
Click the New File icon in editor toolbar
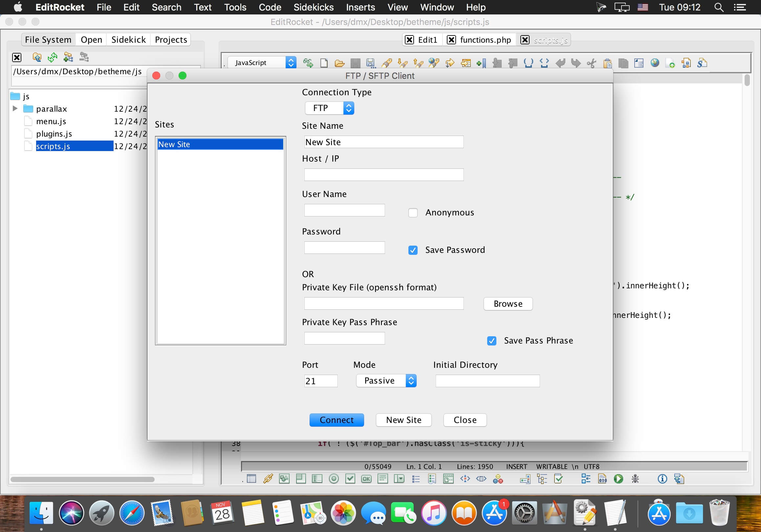coord(324,63)
